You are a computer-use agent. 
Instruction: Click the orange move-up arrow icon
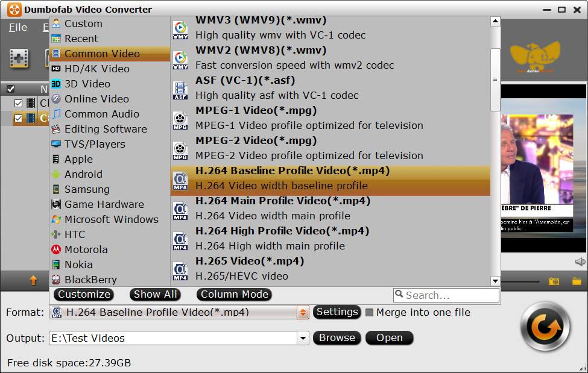pyautogui.click(x=33, y=280)
